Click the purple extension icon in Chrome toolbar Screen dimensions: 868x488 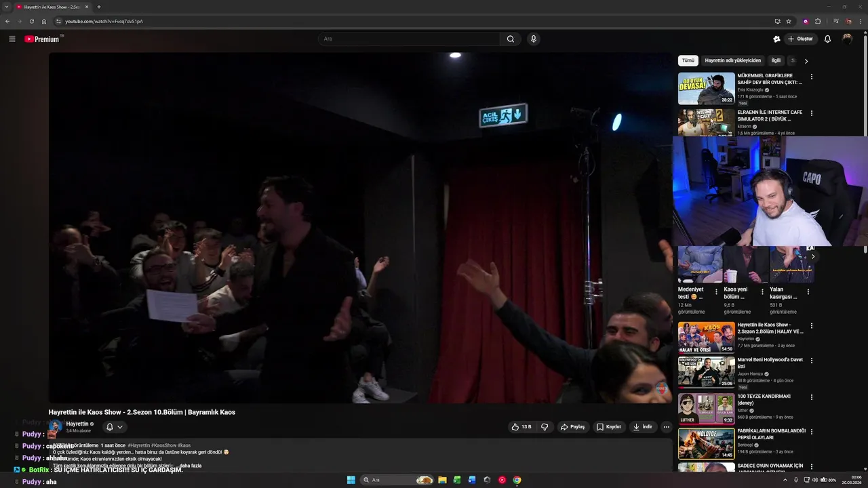coord(806,21)
